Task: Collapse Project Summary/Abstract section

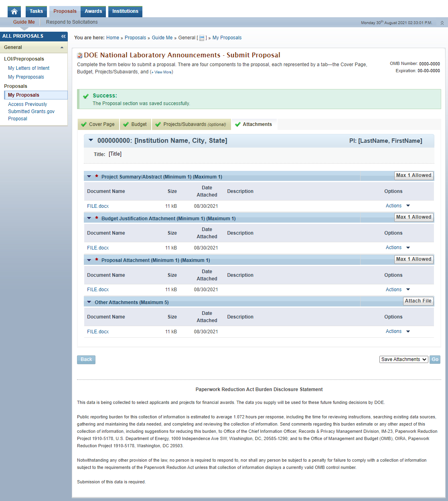Action: coord(89,176)
